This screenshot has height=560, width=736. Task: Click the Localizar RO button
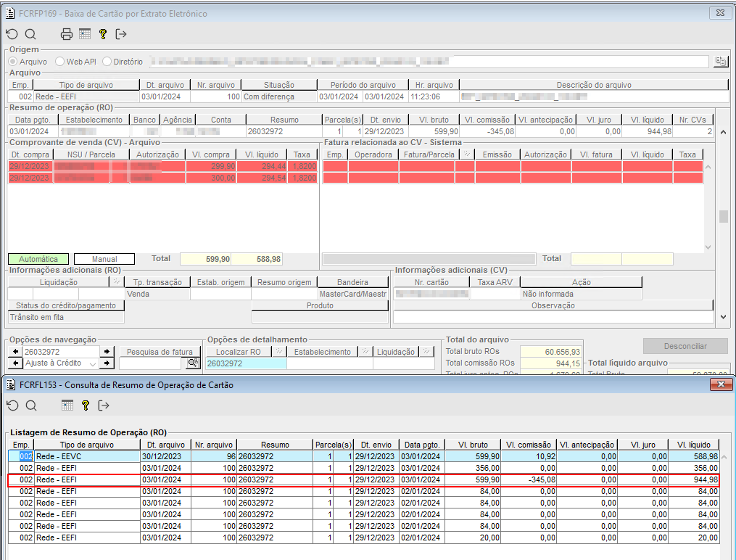click(x=239, y=352)
